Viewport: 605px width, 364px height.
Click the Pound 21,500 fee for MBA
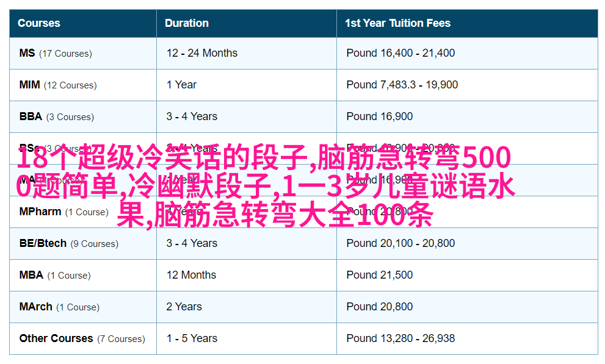pyautogui.click(x=380, y=275)
